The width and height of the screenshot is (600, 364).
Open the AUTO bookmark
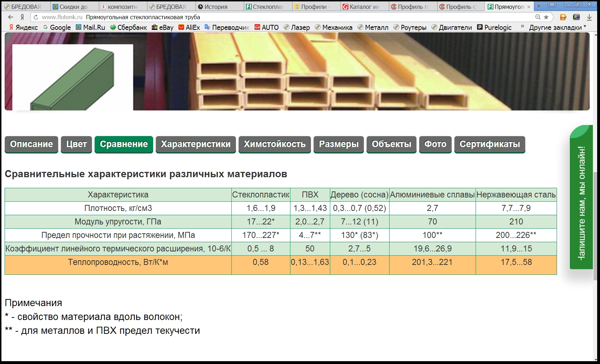point(267,27)
